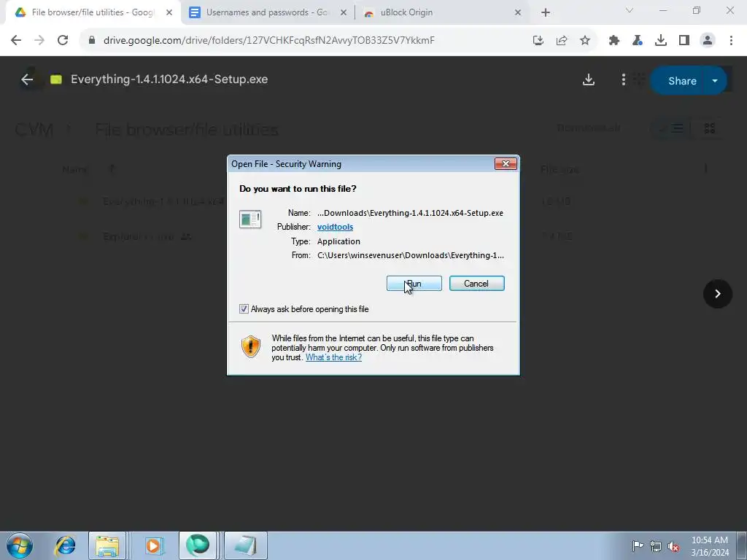
Task: Open the voidtools publisher link
Action: (335, 227)
